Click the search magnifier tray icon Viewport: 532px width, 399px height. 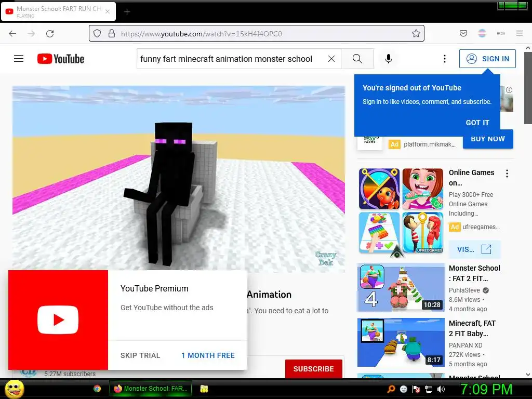pyautogui.click(x=391, y=389)
